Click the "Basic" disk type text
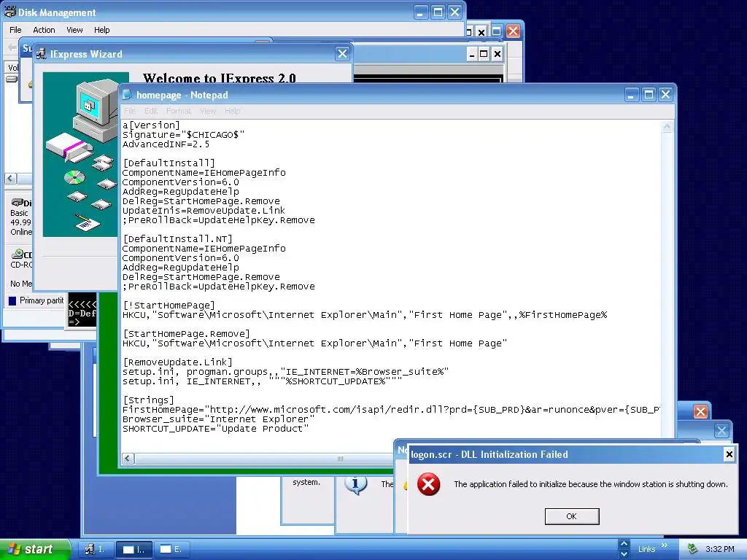 tap(19, 213)
